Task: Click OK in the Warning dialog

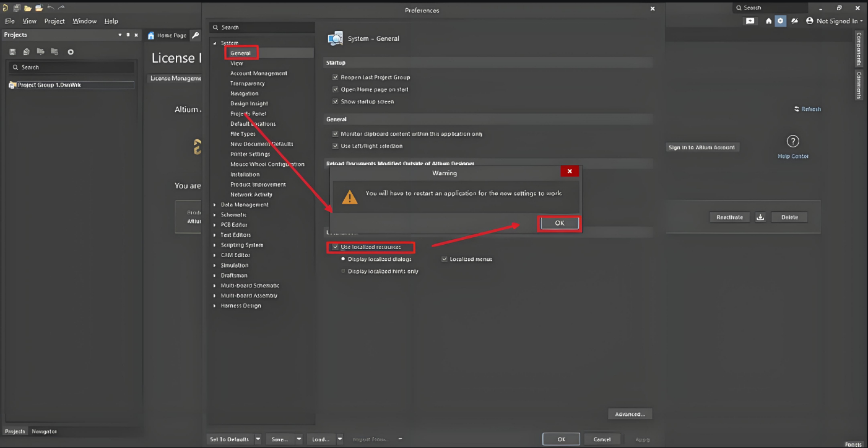Action: click(560, 223)
